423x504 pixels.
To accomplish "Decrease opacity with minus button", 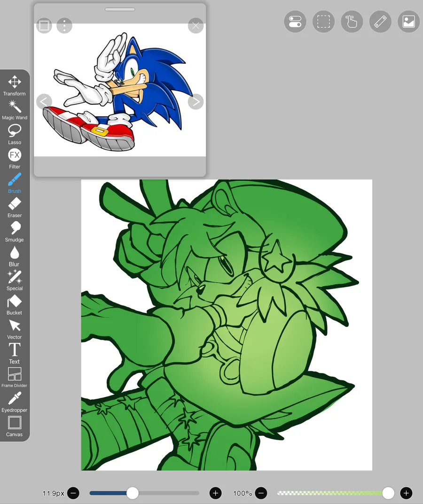I will click(261, 493).
